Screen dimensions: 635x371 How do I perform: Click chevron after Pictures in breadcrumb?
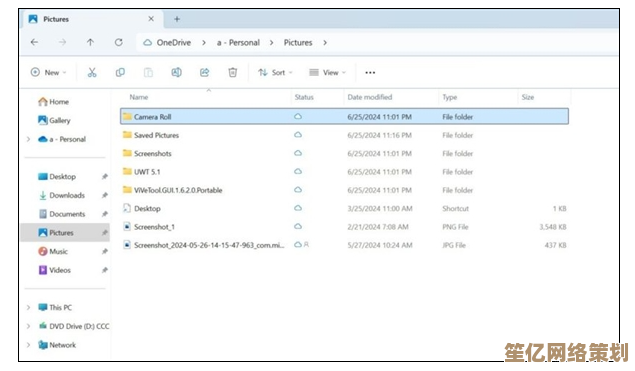tap(325, 43)
